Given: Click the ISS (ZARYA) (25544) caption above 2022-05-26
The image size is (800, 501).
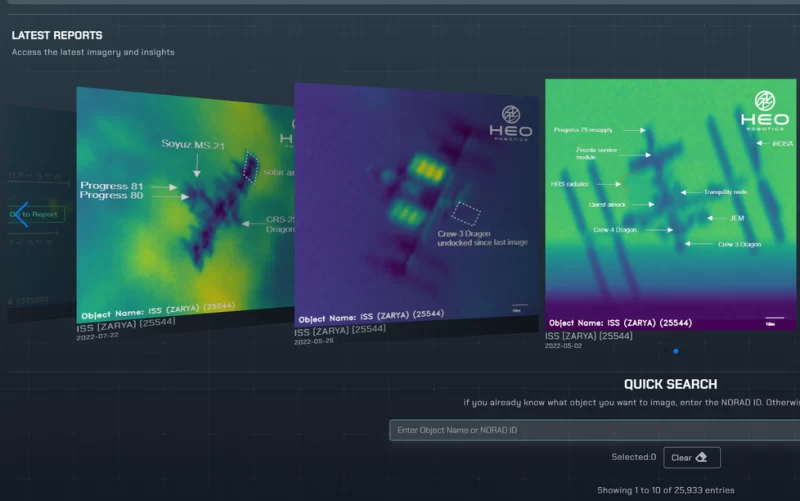Looking at the screenshot, I should coord(340,331).
